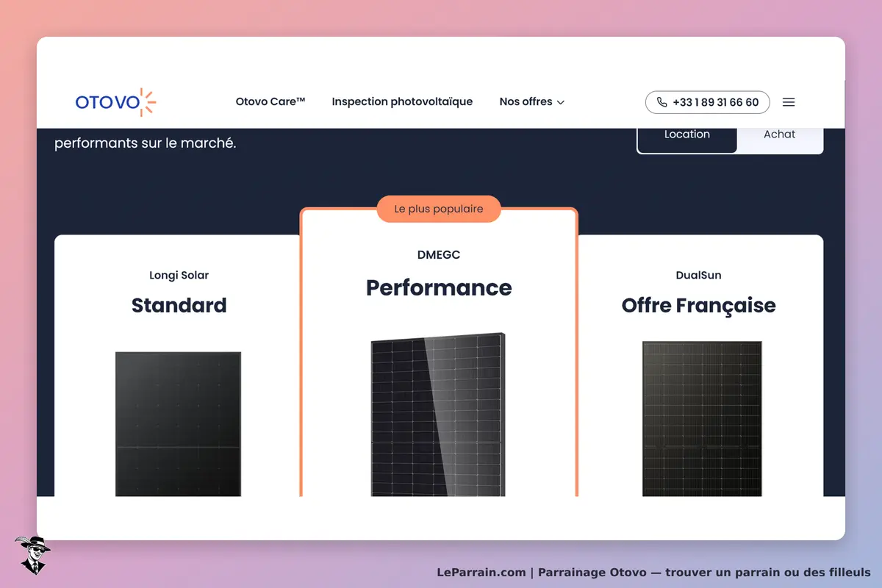Select the Standard offer heading
Viewport: 882px width, 588px height.
click(179, 305)
